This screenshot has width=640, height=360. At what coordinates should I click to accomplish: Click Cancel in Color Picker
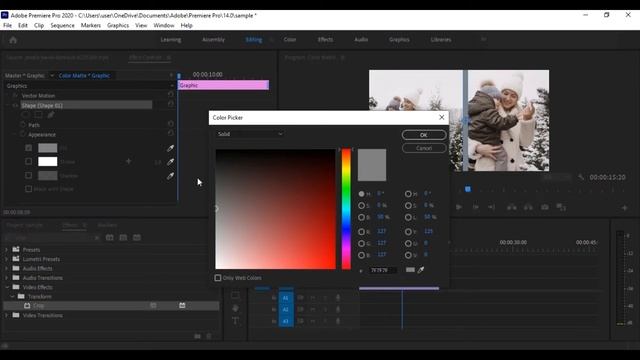point(424,148)
